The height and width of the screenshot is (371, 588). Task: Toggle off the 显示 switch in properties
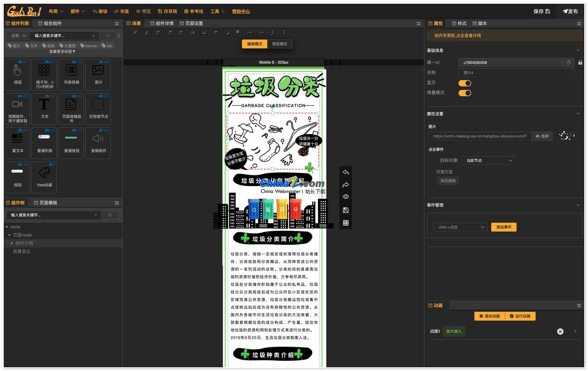pos(465,83)
